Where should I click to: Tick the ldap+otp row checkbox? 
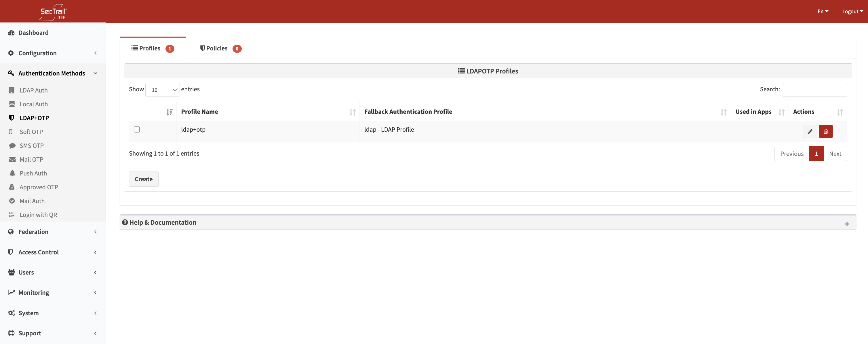tap(137, 130)
